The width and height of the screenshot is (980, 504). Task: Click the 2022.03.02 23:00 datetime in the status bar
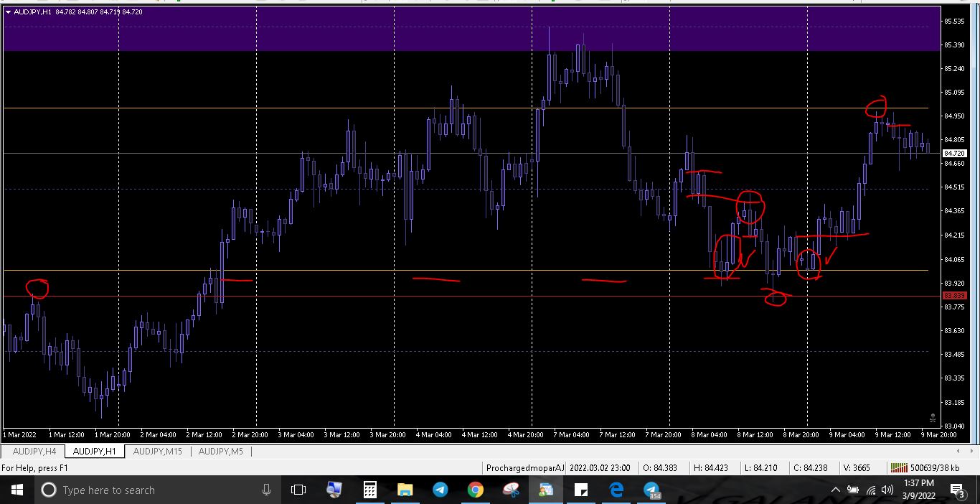(600, 467)
